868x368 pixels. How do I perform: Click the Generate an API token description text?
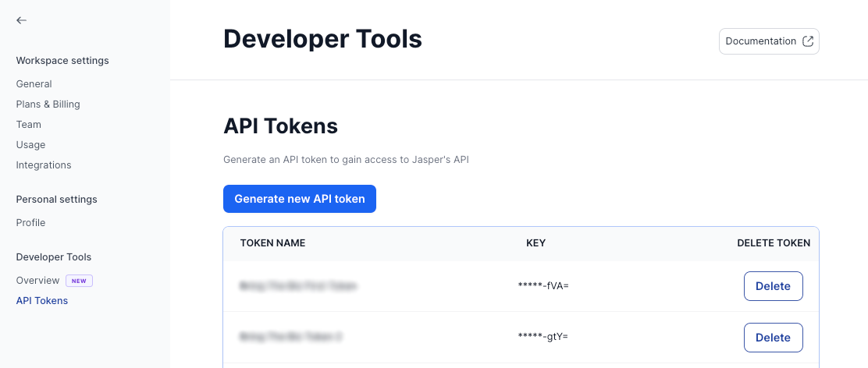coord(346,160)
